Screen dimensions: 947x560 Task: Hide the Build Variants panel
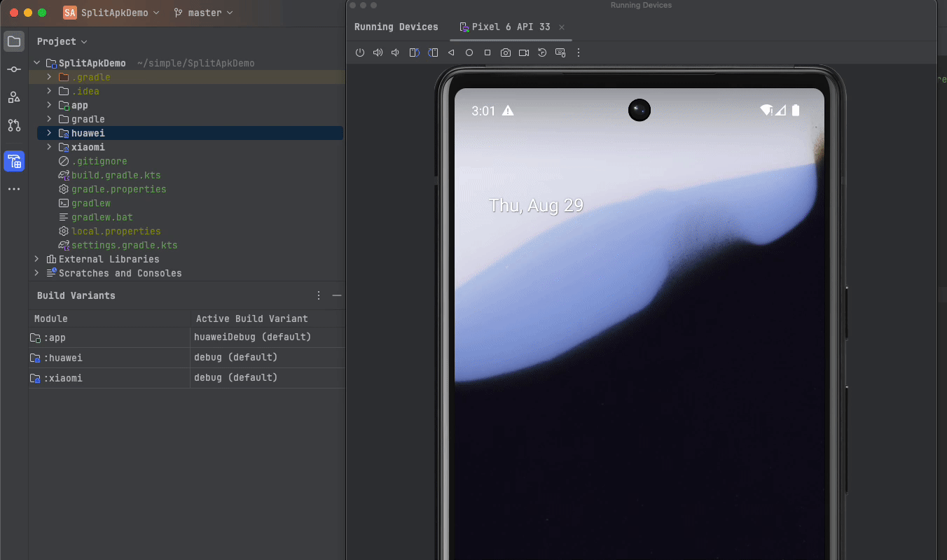pos(337,295)
